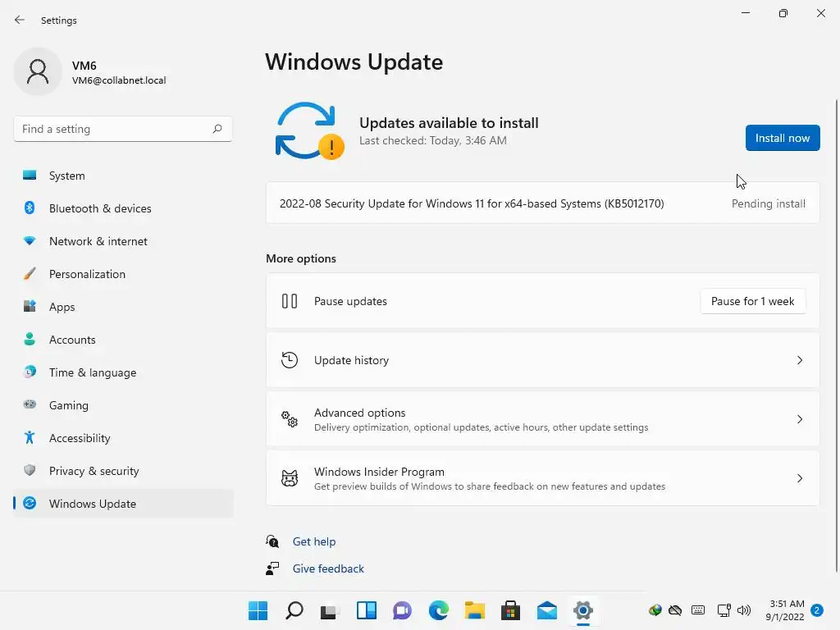Open the Get help link
Screen dimensions: 840x630
pos(314,541)
